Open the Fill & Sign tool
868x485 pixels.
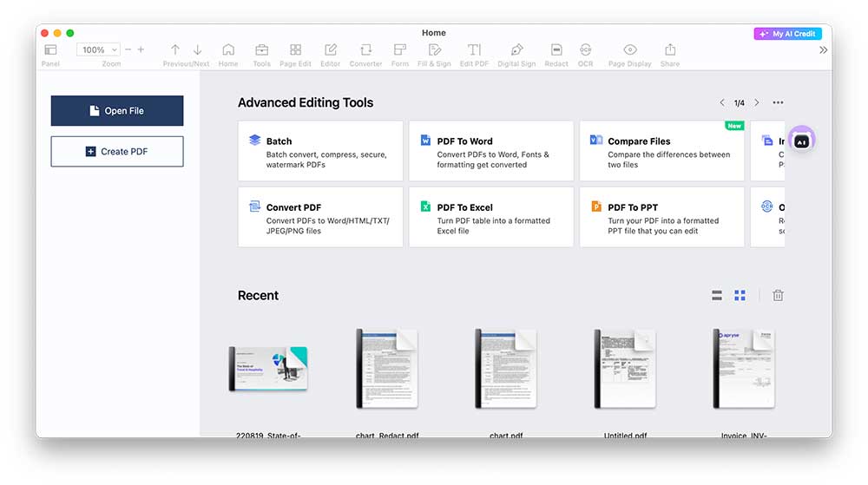[x=434, y=50]
